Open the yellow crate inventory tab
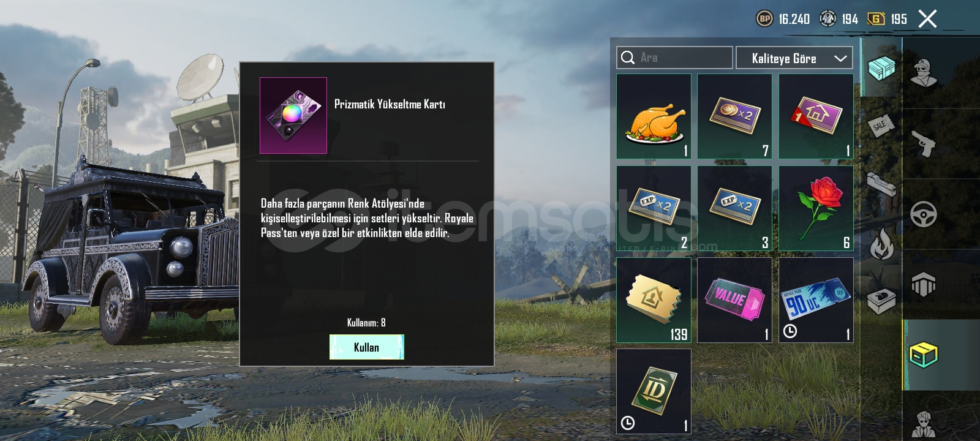Screen dimensions: 980x441 click(x=923, y=355)
